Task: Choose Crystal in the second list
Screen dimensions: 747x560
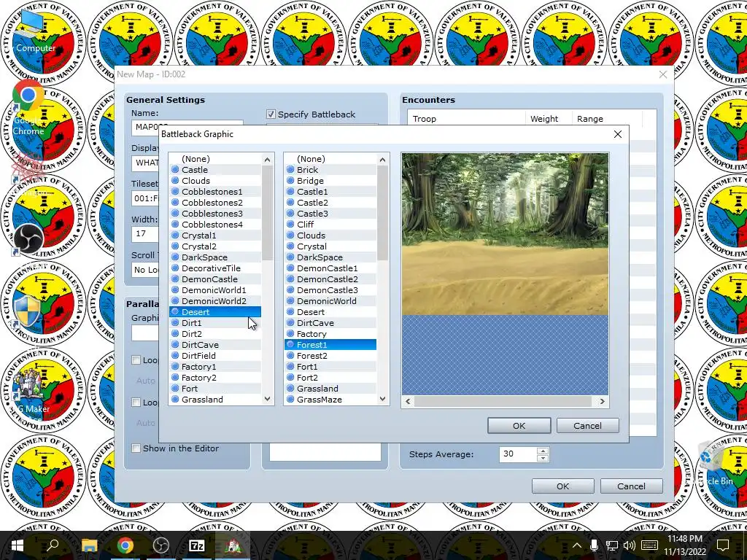Action: (330, 246)
